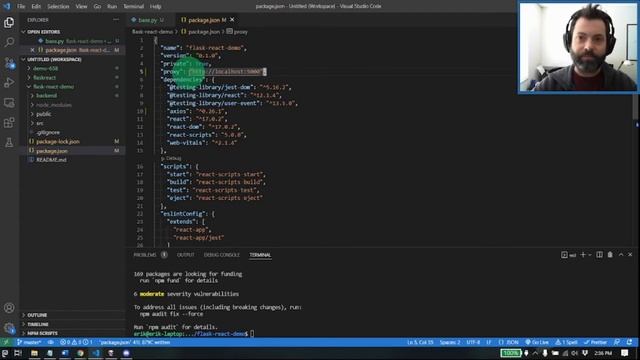Expand the flaskreact folder

click(x=44, y=77)
